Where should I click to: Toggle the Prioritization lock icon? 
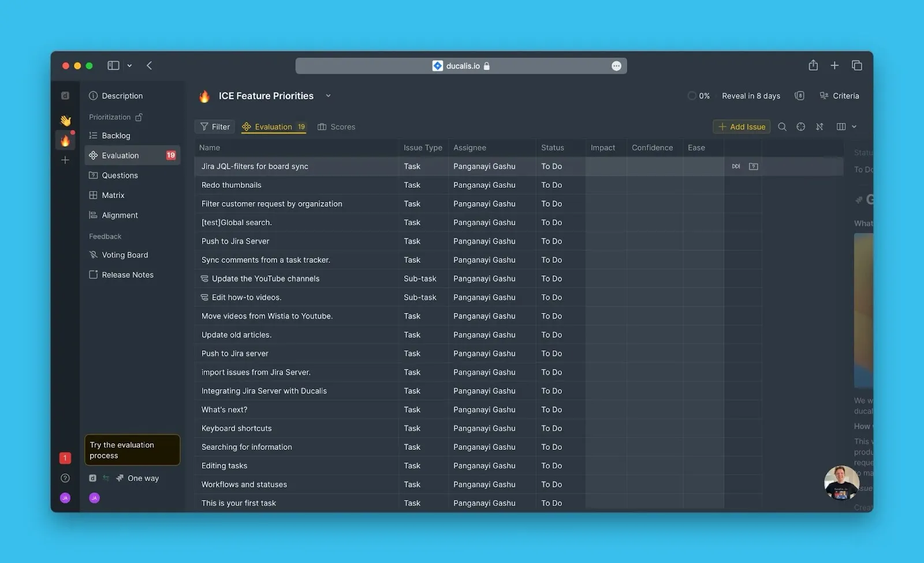tap(139, 117)
